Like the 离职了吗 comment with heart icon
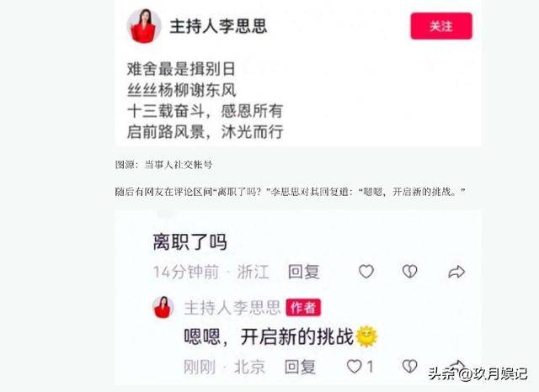Viewport: 539px width, 392px height. (x=366, y=272)
